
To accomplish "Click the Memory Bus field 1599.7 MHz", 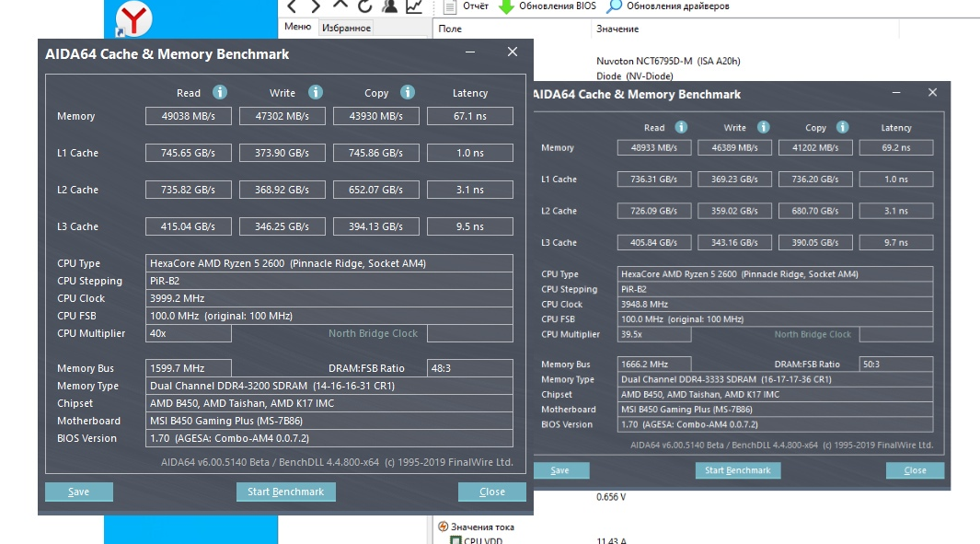I will point(188,368).
